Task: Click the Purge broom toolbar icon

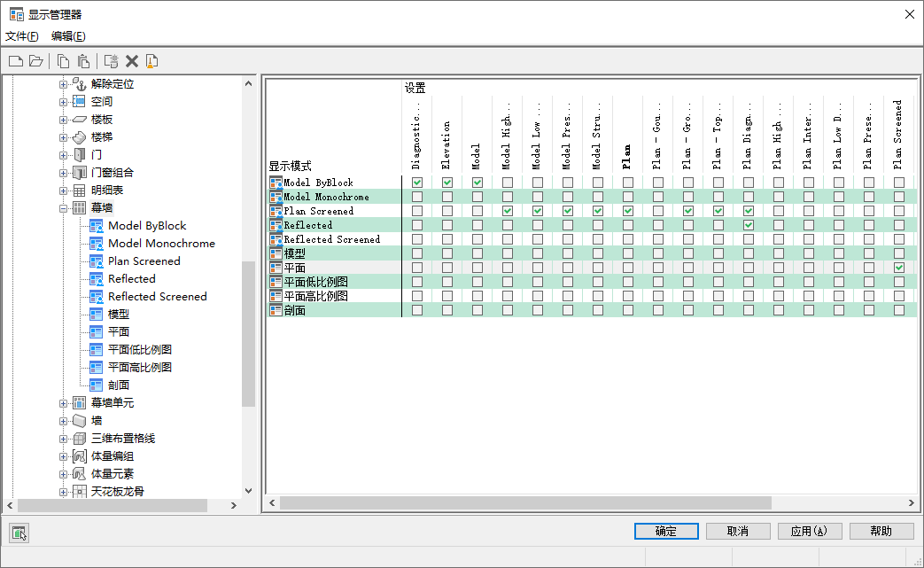Action: 152,61
